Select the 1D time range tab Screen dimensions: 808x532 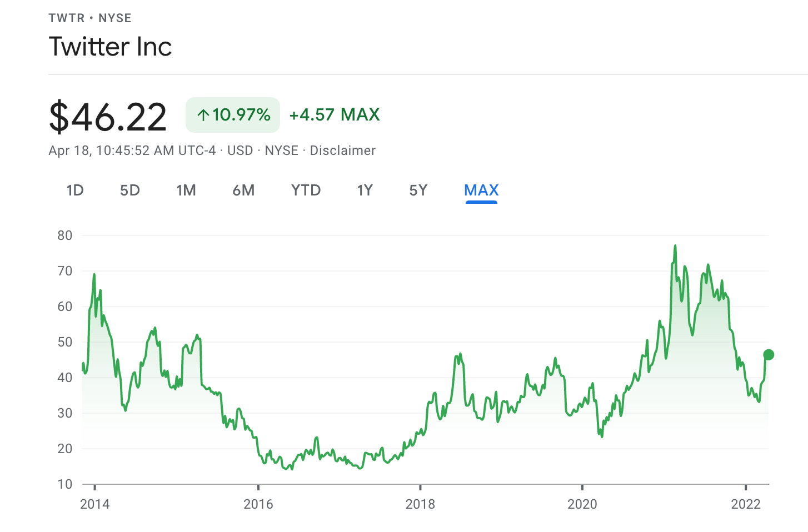click(75, 190)
